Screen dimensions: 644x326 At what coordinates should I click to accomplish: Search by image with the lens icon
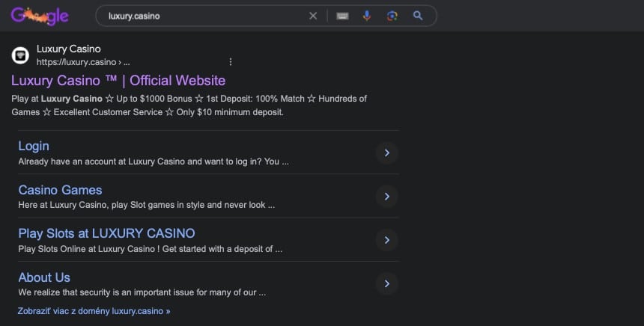pyautogui.click(x=392, y=16)
